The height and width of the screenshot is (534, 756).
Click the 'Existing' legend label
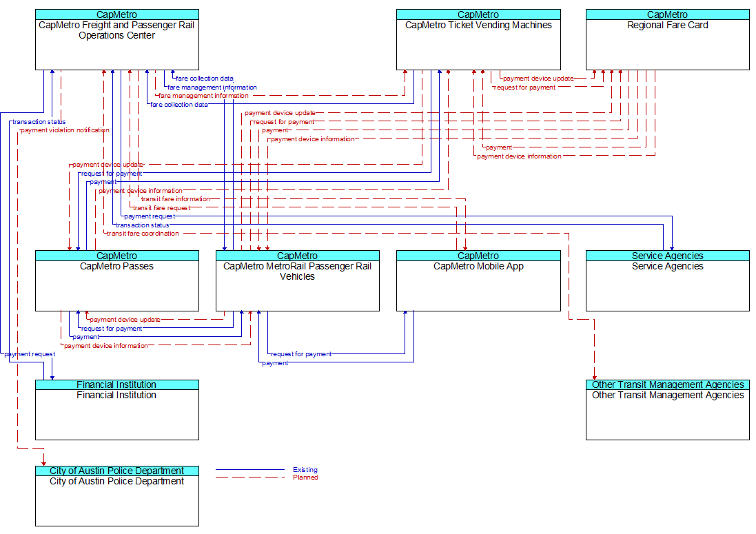(305, 470)
